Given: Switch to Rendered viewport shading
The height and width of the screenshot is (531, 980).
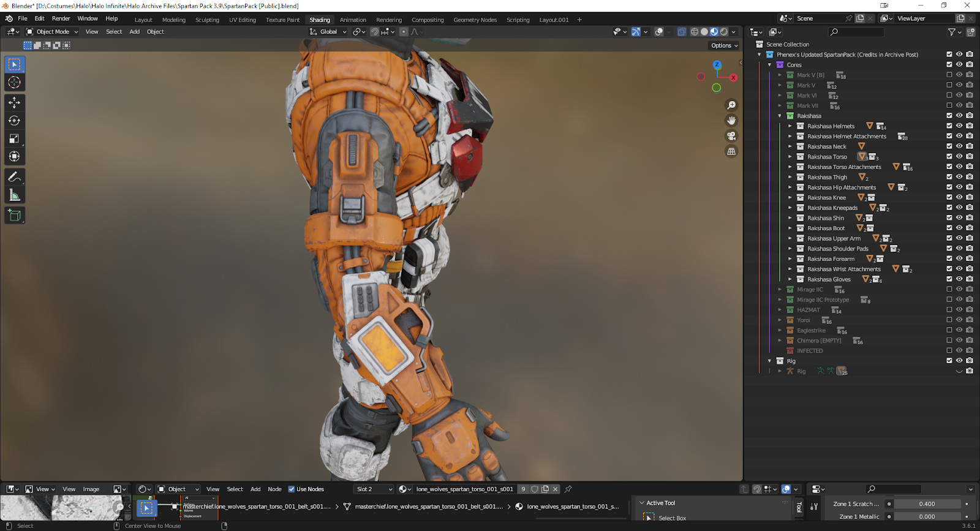Looking at the screenshot, I should (x=724, y=32).
